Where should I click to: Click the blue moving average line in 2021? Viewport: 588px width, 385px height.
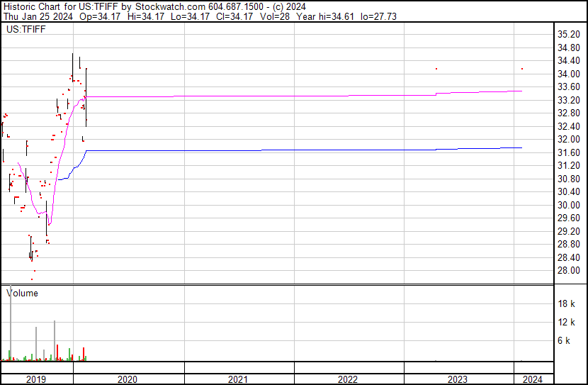tap(239, 150)
